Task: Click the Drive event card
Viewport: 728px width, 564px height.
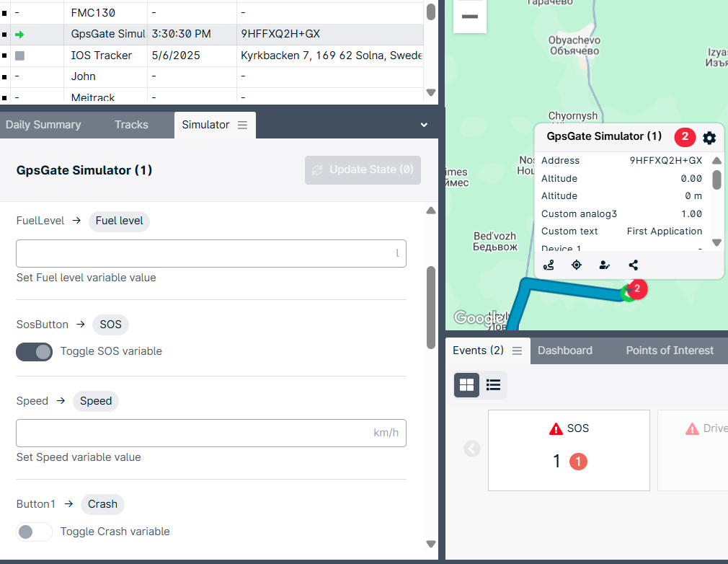Action: tap(693, 450)
